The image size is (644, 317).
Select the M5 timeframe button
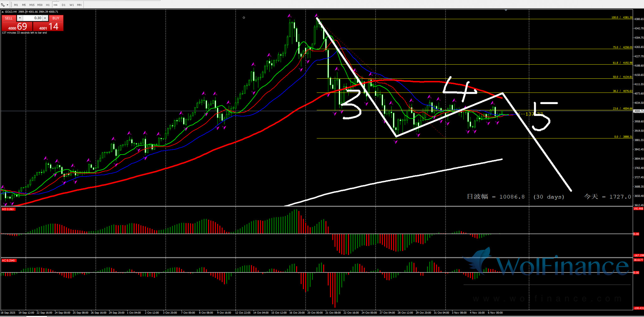tap(24, 5)
